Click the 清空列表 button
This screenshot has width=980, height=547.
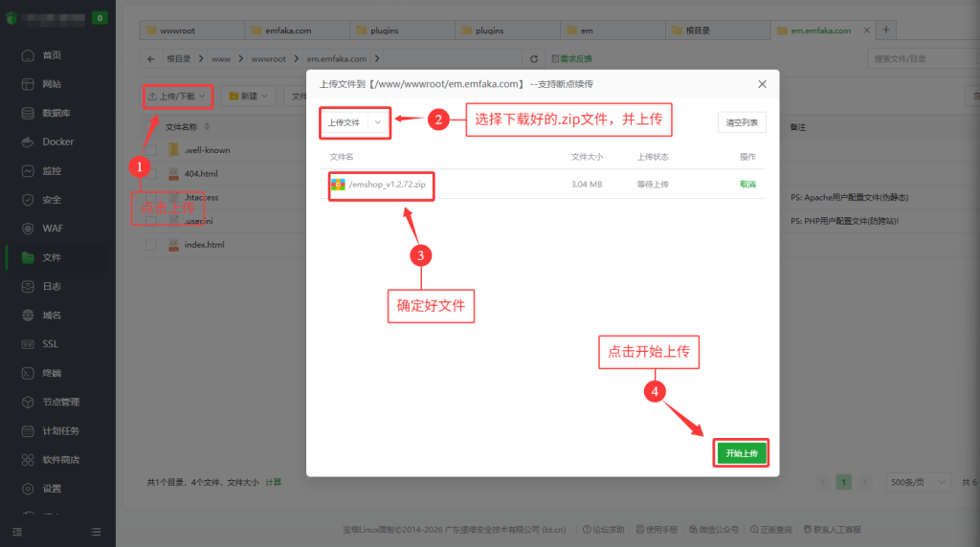click(742, 122)
